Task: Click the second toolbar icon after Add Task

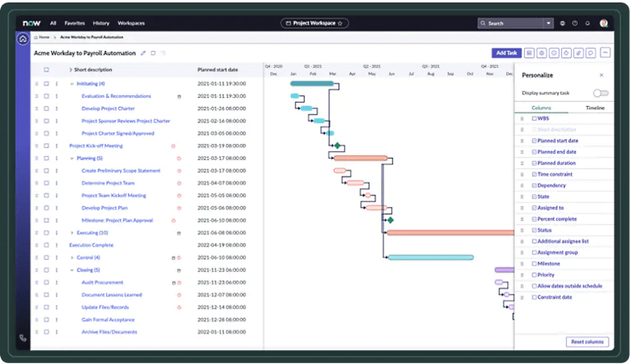Action: tap(541, 53)
